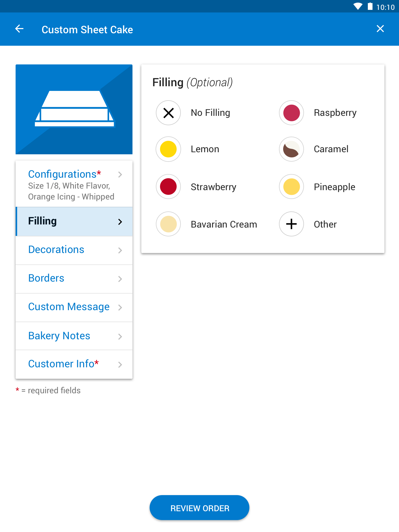Select the Pineapple label option
Screen dimensions: 399x532
(335, 187)
